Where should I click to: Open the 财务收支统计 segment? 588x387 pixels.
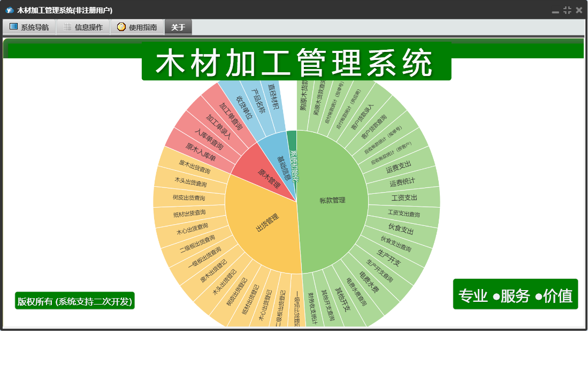(312, 308)
